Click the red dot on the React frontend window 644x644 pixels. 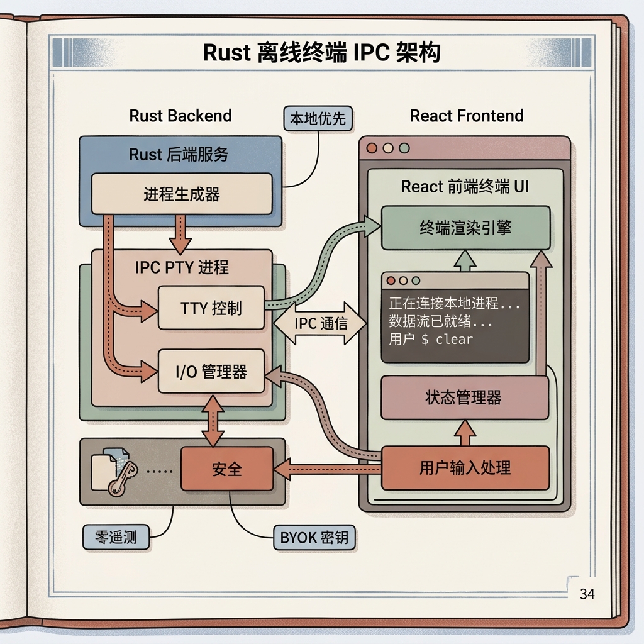372,148
